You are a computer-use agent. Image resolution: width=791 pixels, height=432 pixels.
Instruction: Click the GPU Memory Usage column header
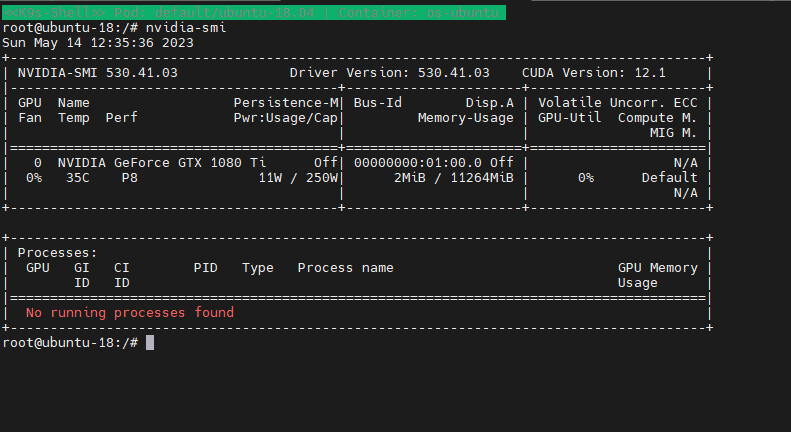[657, 275]
